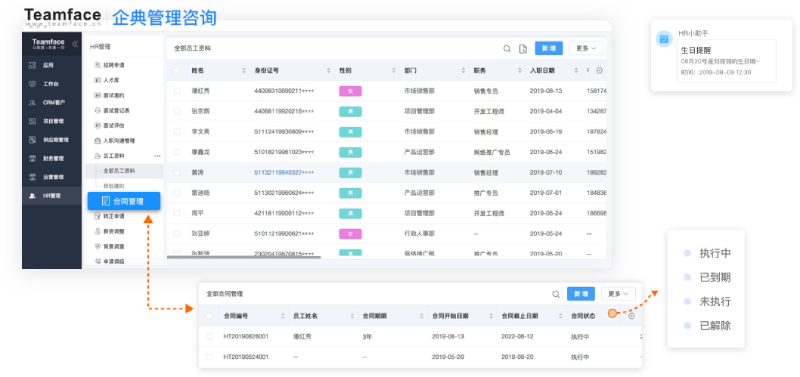
Task: Click highlighted 合同管理 menu button
Action: point(123,202)
